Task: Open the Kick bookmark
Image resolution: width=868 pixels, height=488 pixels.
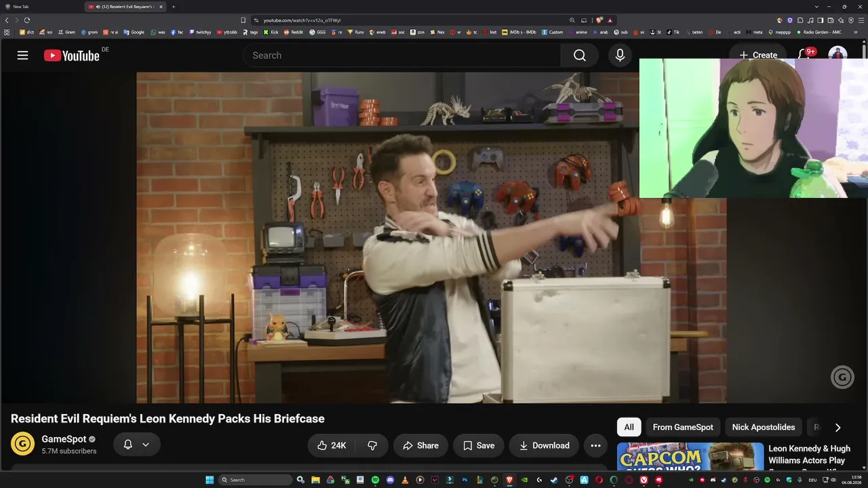Action: [x=271, y=32]
